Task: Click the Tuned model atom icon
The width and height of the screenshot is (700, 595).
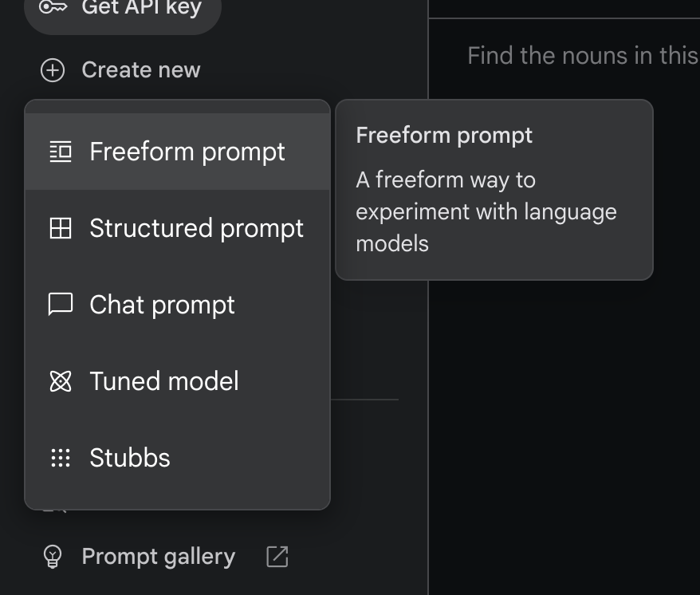Action: coord(61,381)
